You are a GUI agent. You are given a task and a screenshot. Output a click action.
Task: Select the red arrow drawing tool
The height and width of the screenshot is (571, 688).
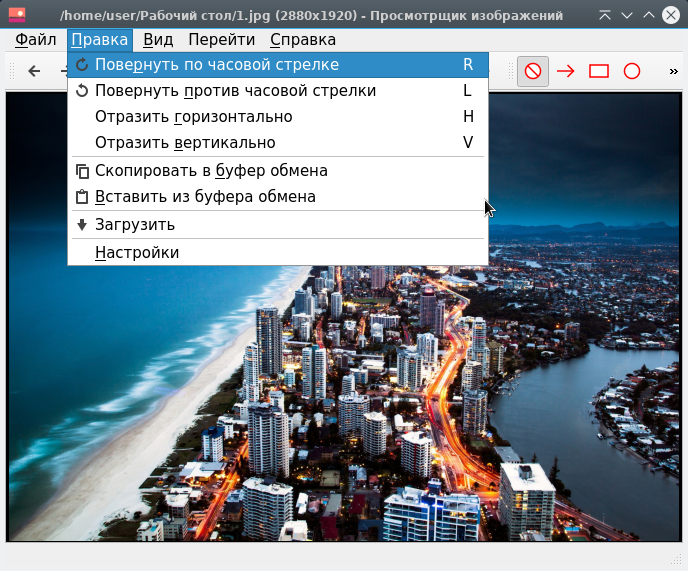(x=566, y=71)
